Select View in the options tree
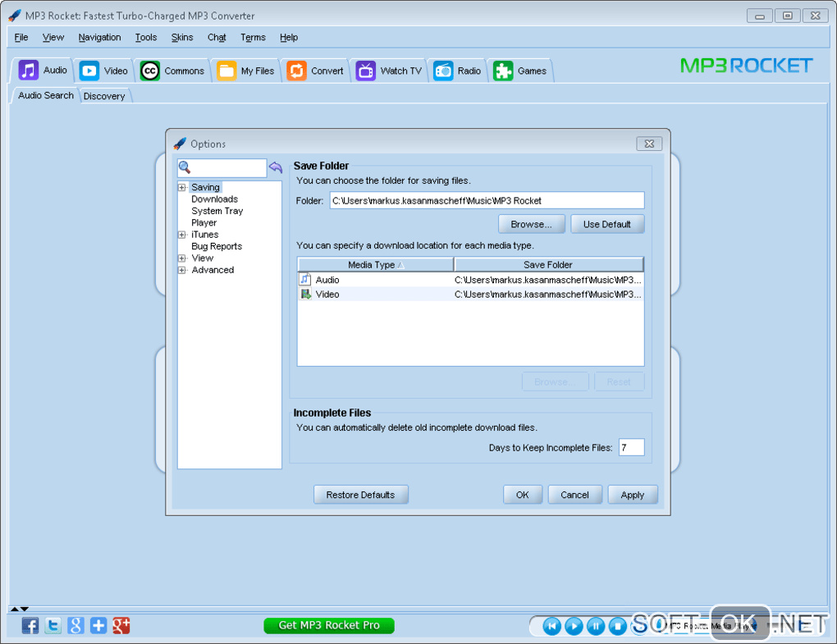This screenshot has width=837, height=644. pyautogui.click(x=203, y=258)
